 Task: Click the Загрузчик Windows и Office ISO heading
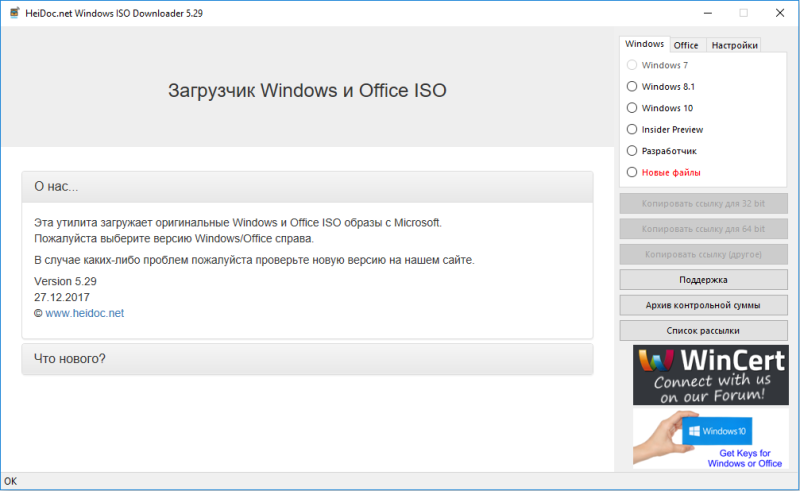(307, 90)
